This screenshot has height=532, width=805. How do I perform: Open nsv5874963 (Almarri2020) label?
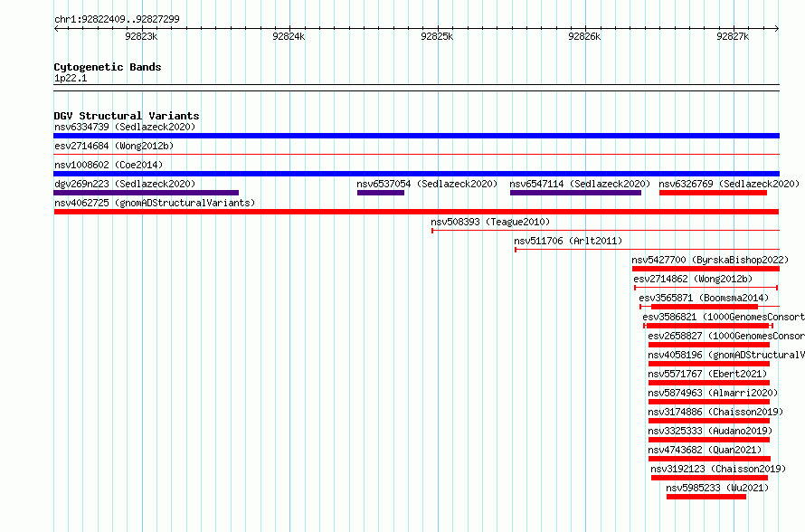(x=713, y=393)
